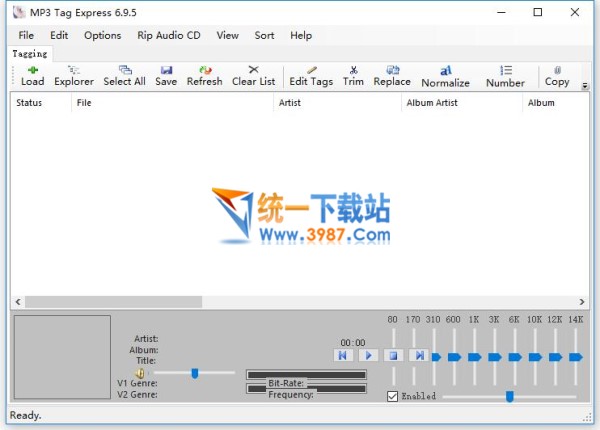Click the Bit-Rate label
The height and width of the screenshot is (430, 600).
(286, 383)
